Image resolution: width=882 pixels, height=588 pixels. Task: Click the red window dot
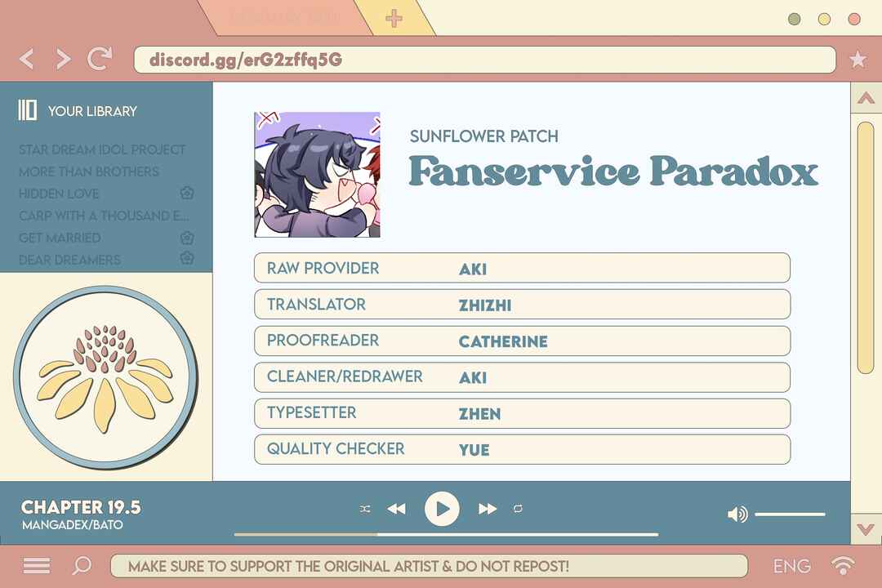[x=854, y=19]
